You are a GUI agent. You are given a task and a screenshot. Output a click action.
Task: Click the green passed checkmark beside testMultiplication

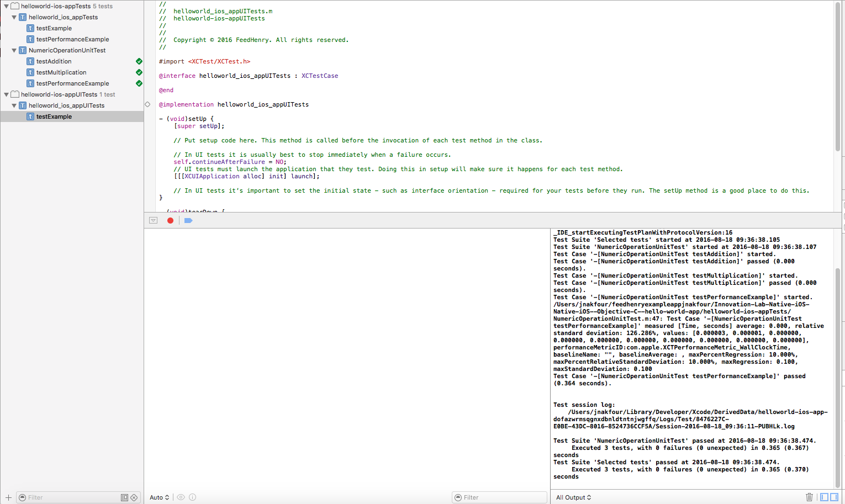pos(139,72)
